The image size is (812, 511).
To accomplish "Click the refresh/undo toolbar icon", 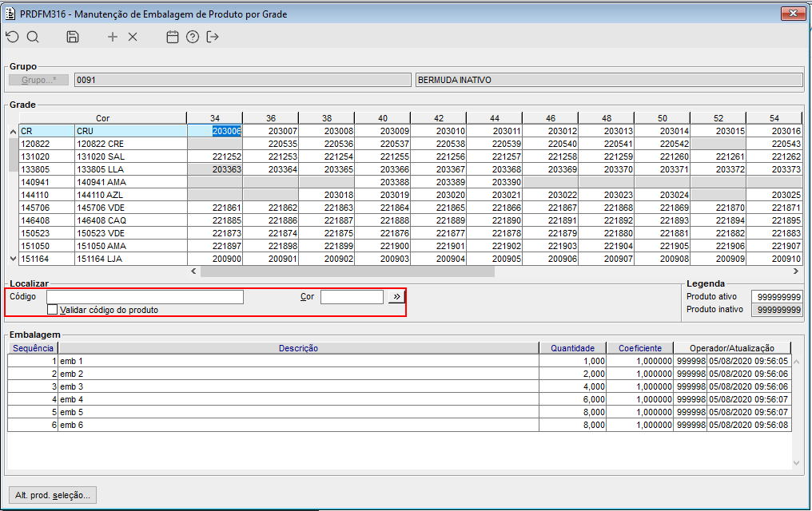I will 13,37.
